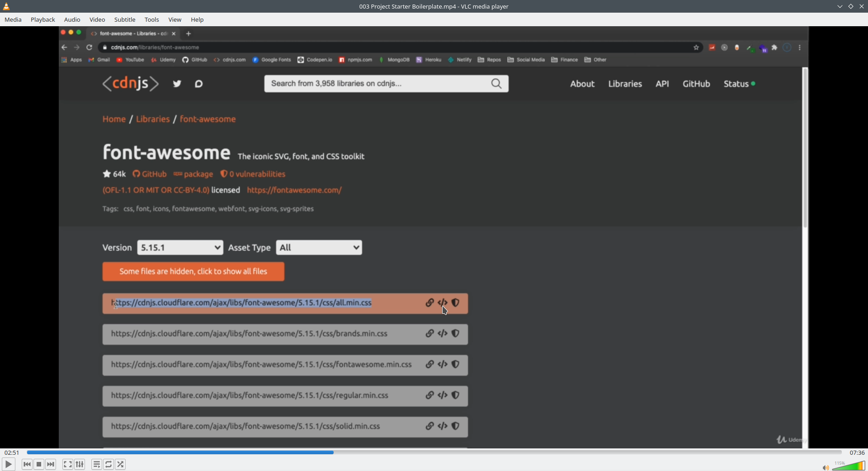Open the Google Fonts bookmark
868x471 pixels.
pyautogui.click(x=272, y=60)
